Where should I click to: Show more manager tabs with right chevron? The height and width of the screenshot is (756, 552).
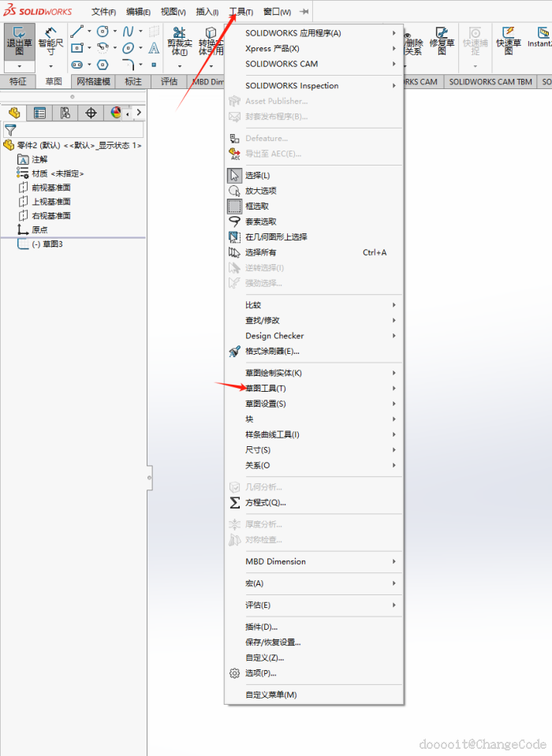pos(139,113)
